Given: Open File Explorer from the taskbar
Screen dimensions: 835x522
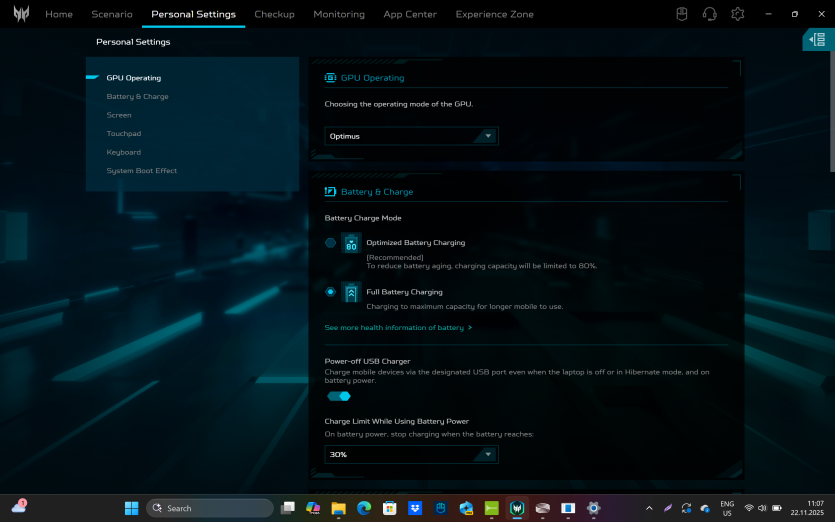Looking at the screenshot, I should pyautogui.click(x=338, y=508).
